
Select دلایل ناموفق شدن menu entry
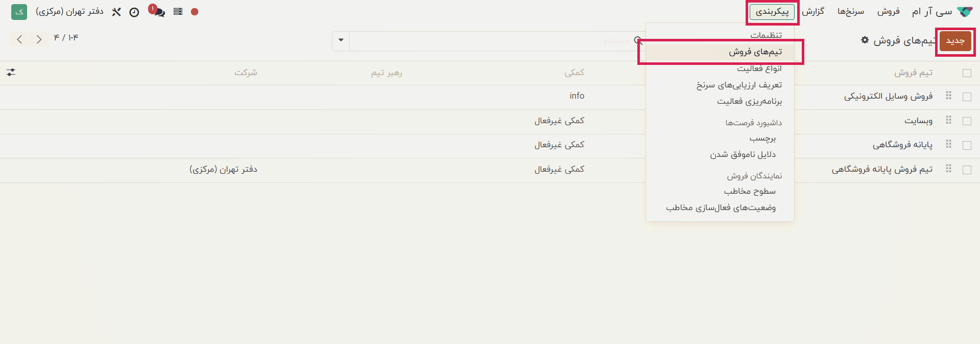[720, 154]
